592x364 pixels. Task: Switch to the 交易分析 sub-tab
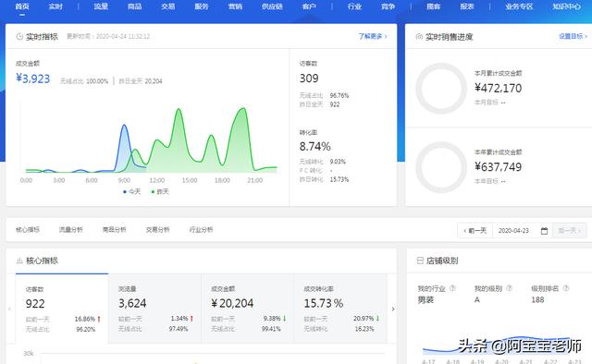tap(157, 229)
